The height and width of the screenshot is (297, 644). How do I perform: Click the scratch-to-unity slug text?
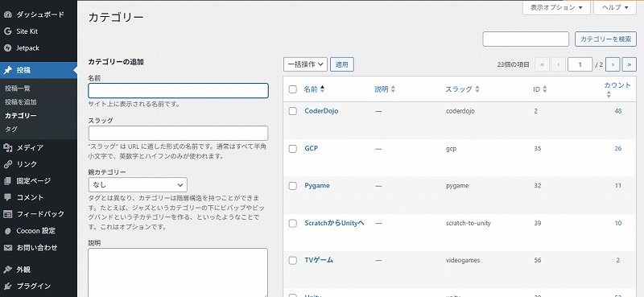(x=469, y=223)
